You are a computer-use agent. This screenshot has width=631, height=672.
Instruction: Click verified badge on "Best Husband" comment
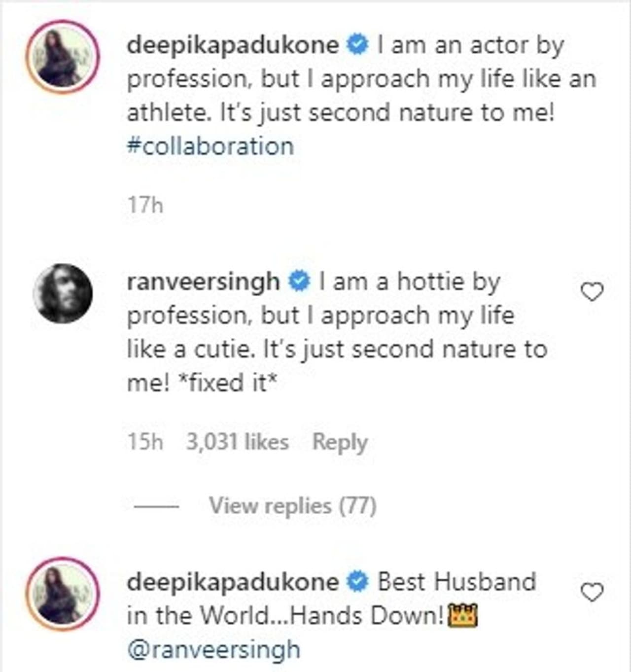click(358, 582)
